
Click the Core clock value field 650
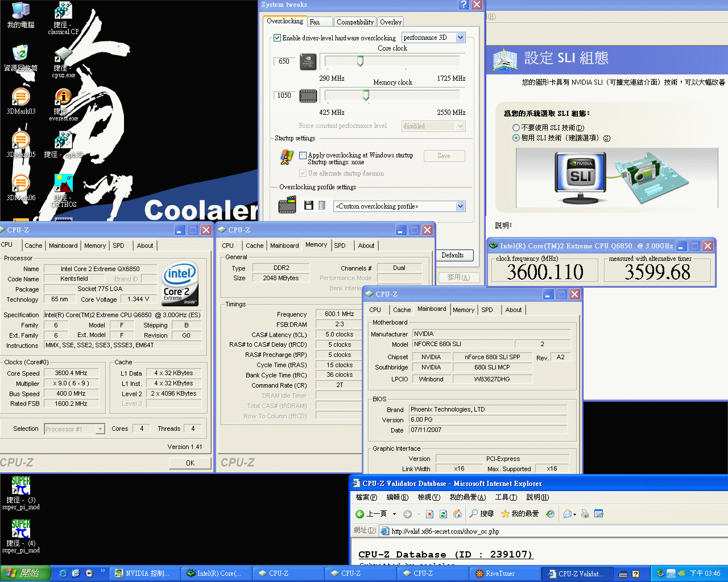tap(284, 61)
